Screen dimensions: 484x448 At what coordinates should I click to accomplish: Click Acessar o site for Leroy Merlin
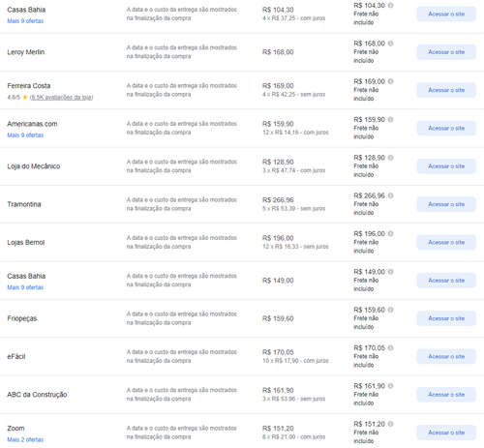click(446, 52)
